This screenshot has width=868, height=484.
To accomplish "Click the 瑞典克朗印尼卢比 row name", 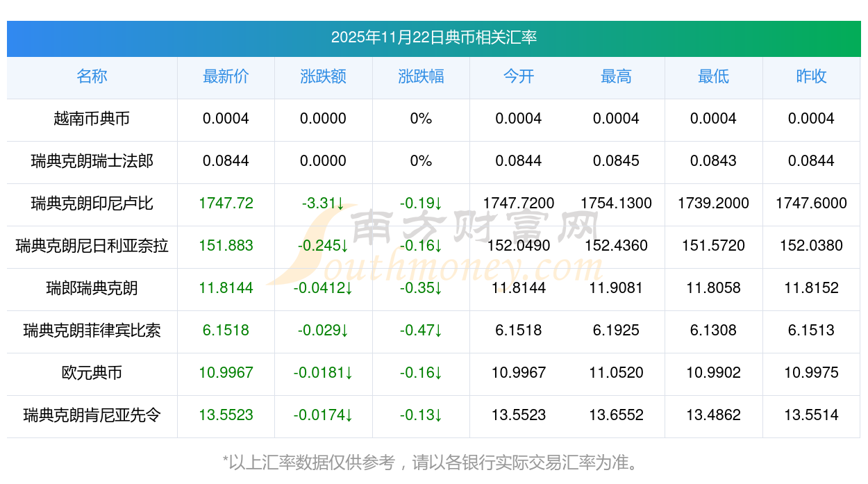I will (92, 203).
